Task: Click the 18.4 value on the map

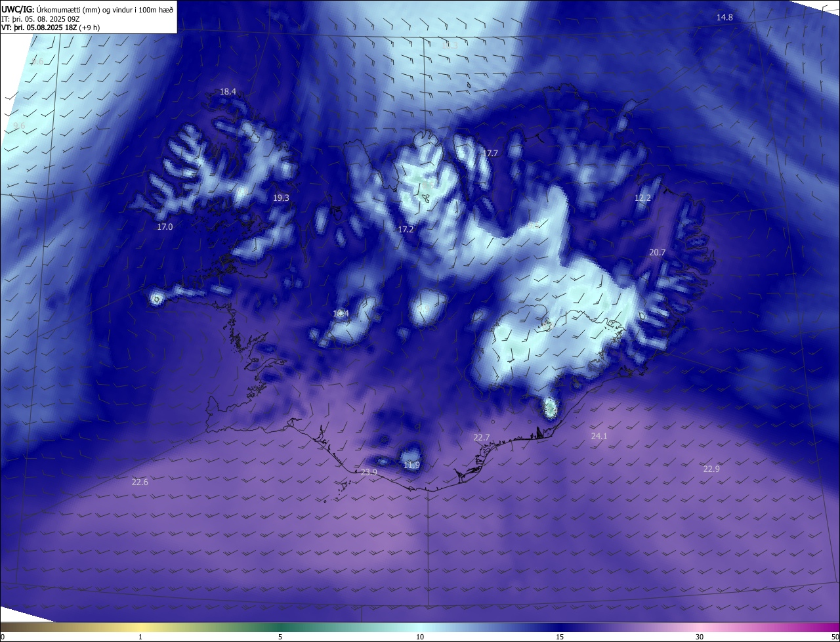Action: tap(228, 92)
